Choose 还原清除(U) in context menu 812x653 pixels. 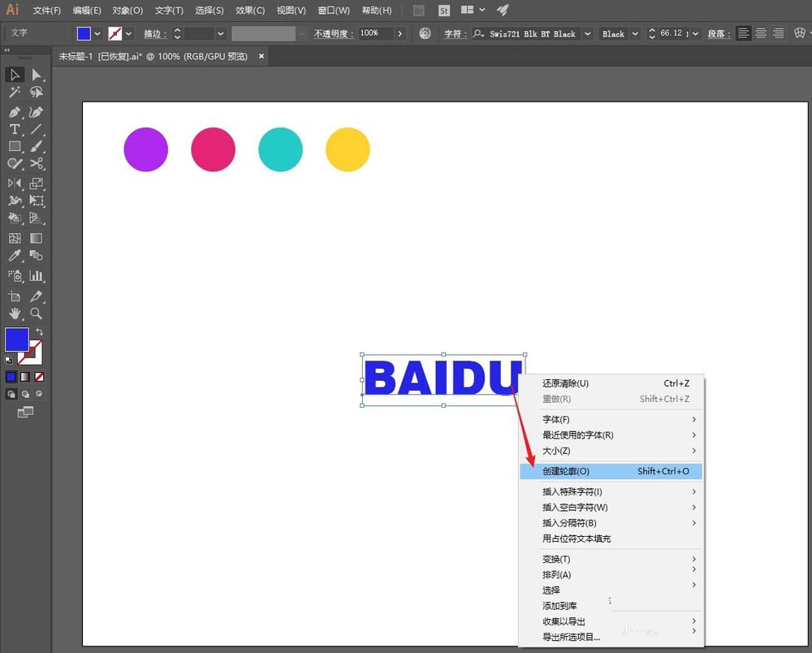tap(611, 383)
